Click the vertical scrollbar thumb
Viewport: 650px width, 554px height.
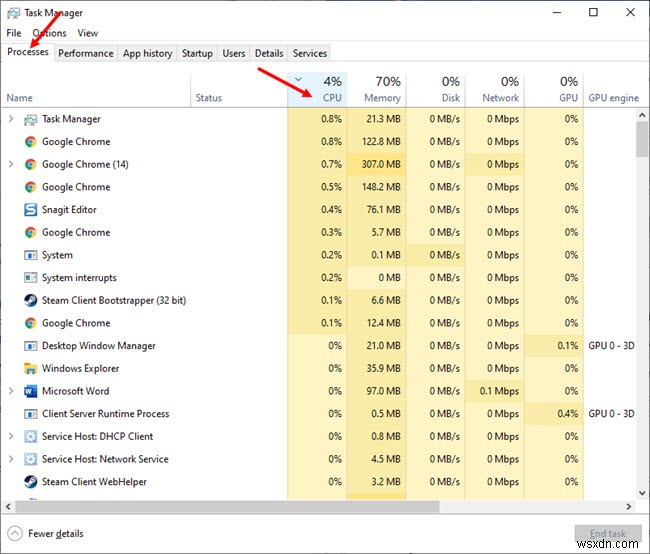click(642, 139)
